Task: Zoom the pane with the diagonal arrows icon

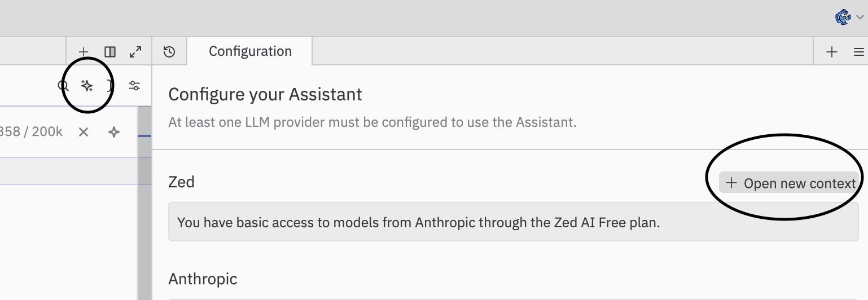Action: click(135, 52)
